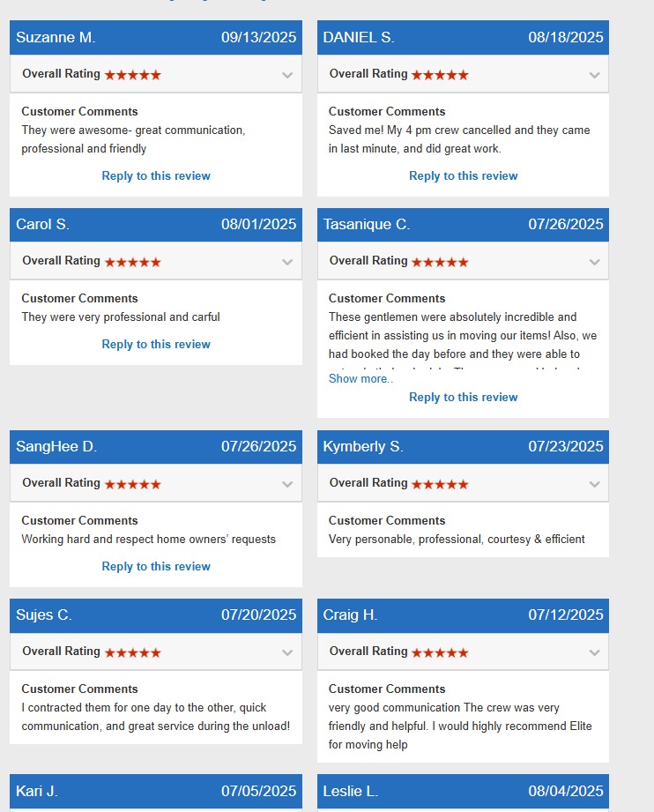The image size is (654, 812).
Task: Click the stars on Sujes C.'s review
Action: click(132, 652)
